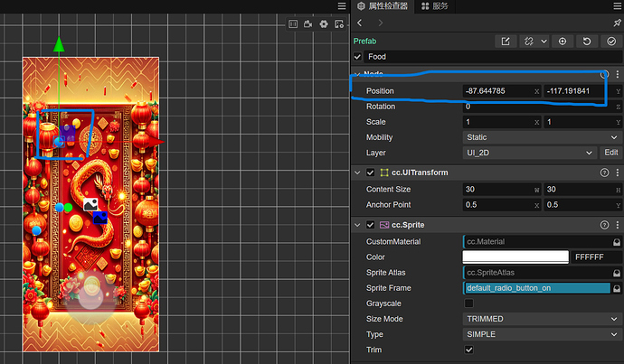Collapse the cc.UITransform section
This screenshot has width=624, height=364.
(x=357, y=173)
